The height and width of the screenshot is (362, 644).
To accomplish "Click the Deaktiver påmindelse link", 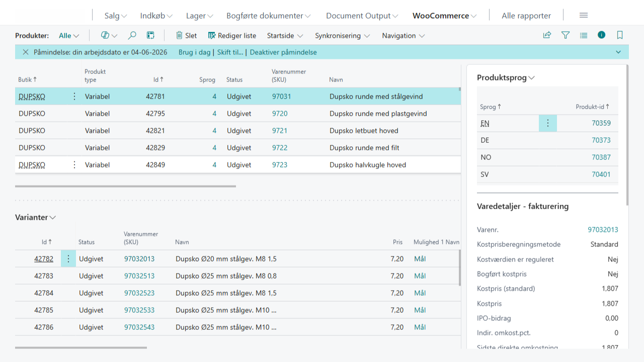I will pos(283,52).
